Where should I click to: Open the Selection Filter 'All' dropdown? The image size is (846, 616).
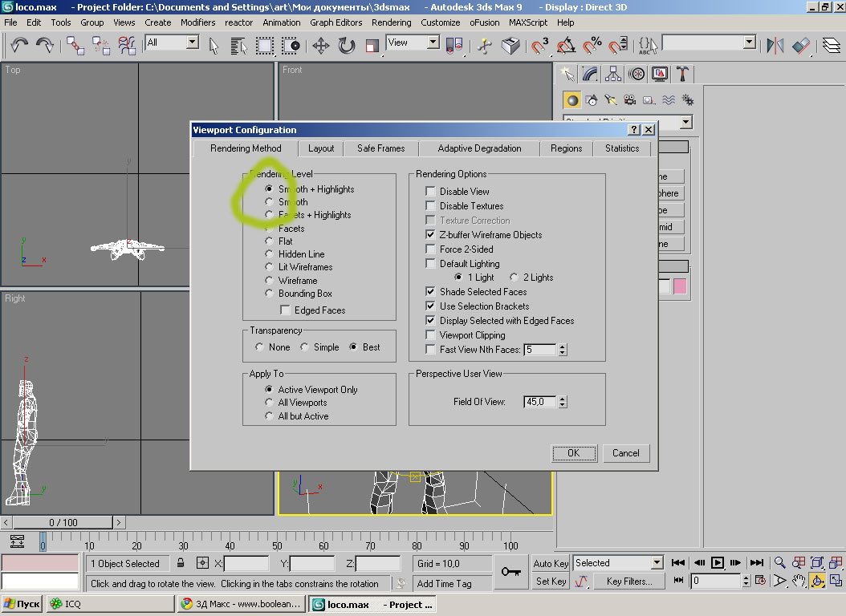192,43
